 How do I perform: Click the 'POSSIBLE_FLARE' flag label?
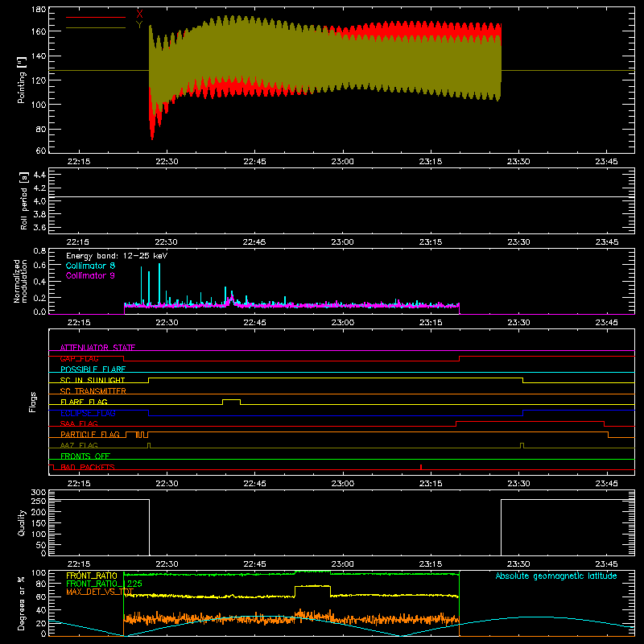pos(93,369)
